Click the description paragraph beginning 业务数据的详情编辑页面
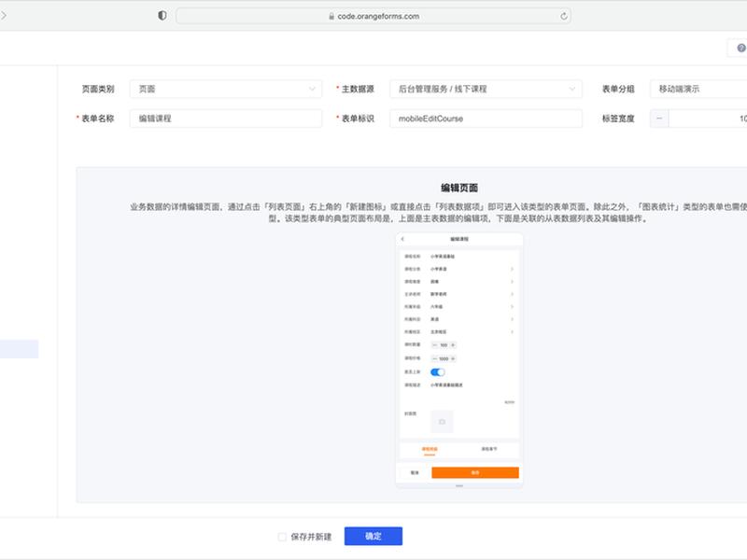This screenshot has width=747, height=560. pyautogui.click(x=438, y=213)
